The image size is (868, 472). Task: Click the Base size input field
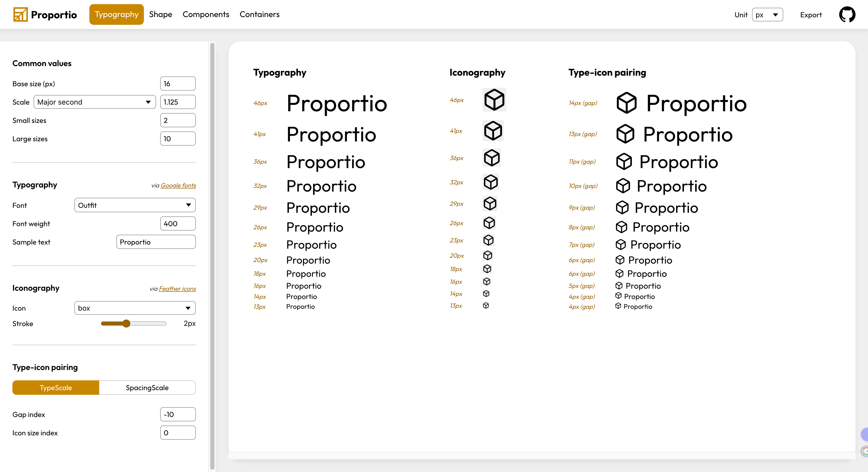pyautogui.click(x=177, y=84)
